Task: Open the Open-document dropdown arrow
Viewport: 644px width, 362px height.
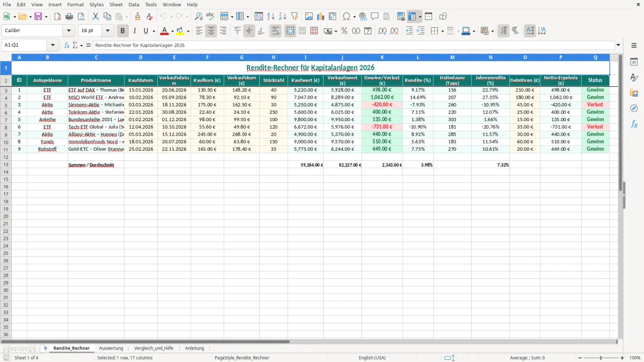Action: (x=30, y=17)
